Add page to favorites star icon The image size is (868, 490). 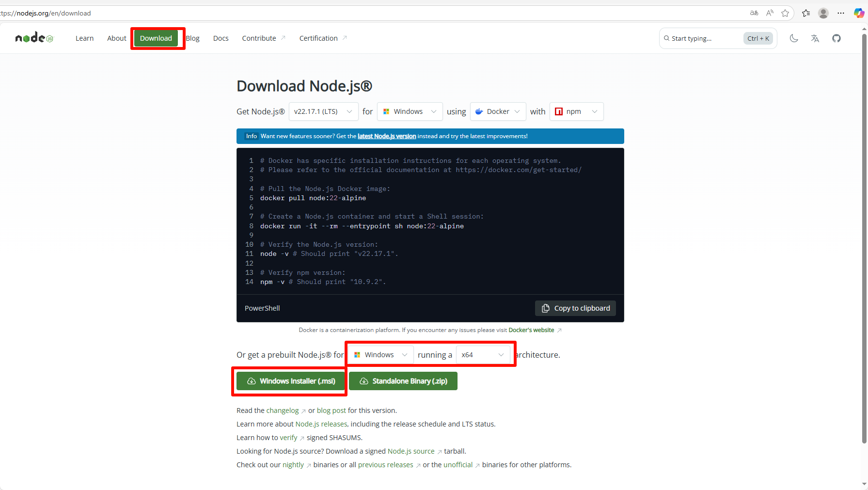click(785, 13)
